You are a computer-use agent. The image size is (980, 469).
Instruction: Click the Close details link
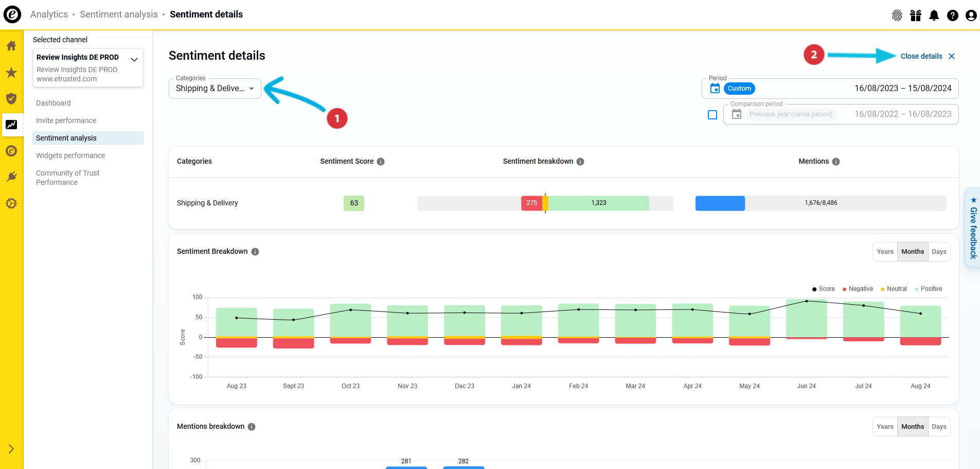pos(921,56)
